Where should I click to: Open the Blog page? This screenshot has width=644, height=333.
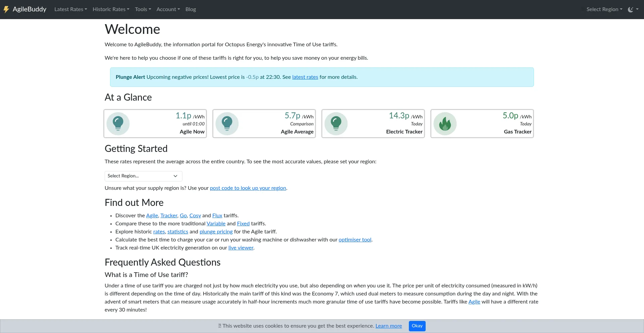[x=191, y=9]
